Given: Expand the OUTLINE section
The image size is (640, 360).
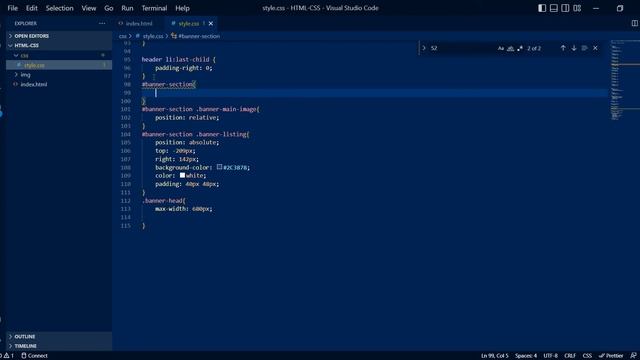Looking at the screenshot, I should coord(59,336).
